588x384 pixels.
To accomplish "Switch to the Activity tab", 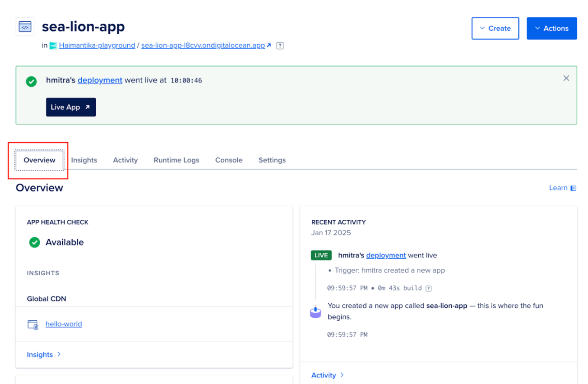I will click(126, 160).
